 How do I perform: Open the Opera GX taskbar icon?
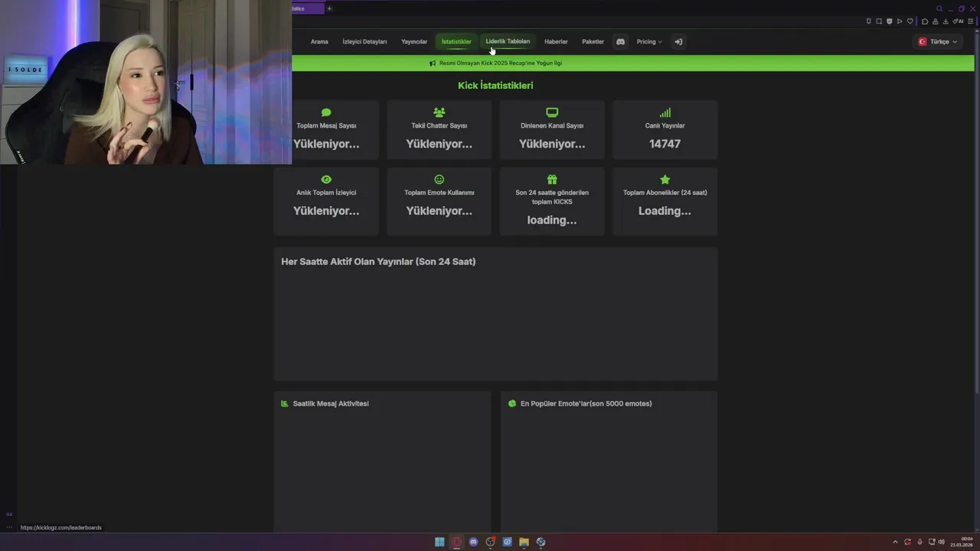coord(457,542)
